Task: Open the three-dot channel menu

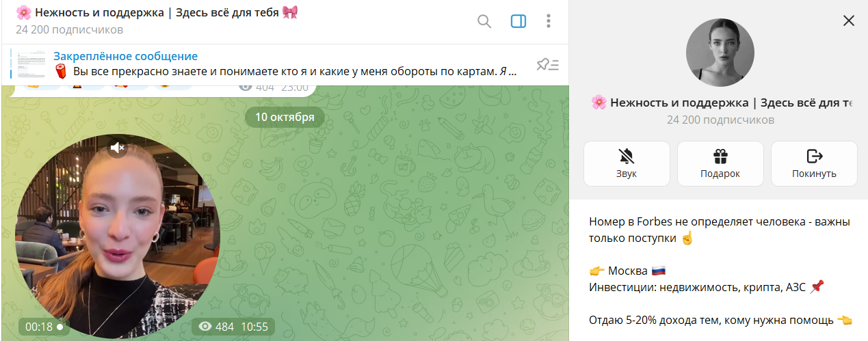Action: (x=549, y=21)
